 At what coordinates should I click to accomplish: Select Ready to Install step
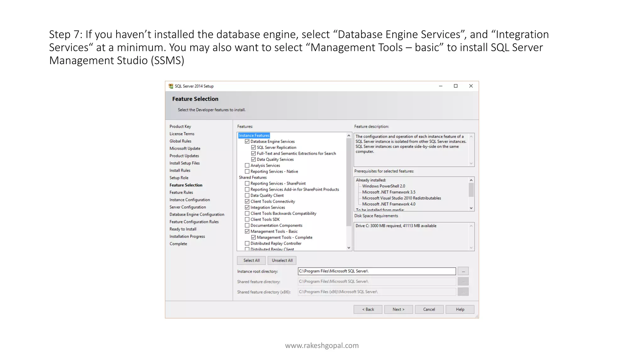click(x=183, y=229)
